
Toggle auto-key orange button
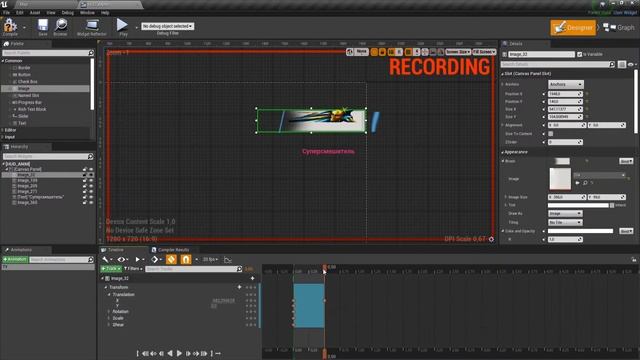click(171, 259)
